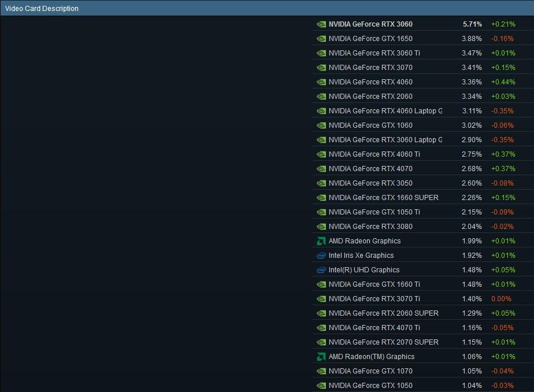Click the NVIDIA logo beside GTX 1050
This screenshot has width=534, height=392.
coord(321,386)
